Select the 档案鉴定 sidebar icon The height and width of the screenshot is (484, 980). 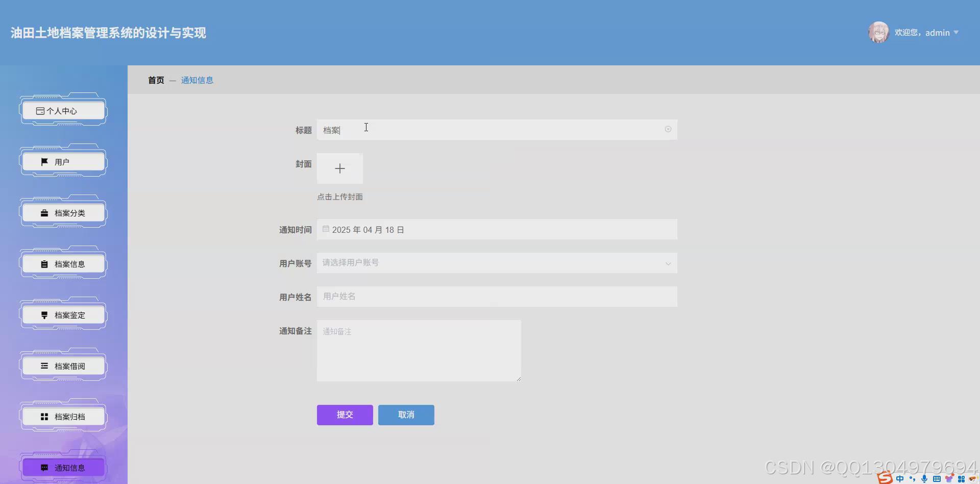point(62,315)
